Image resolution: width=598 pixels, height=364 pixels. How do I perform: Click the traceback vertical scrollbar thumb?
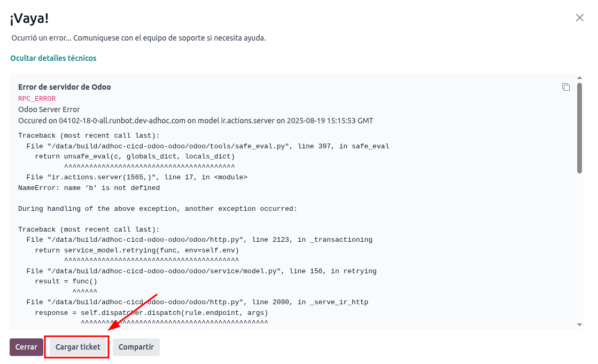(579, 128)
